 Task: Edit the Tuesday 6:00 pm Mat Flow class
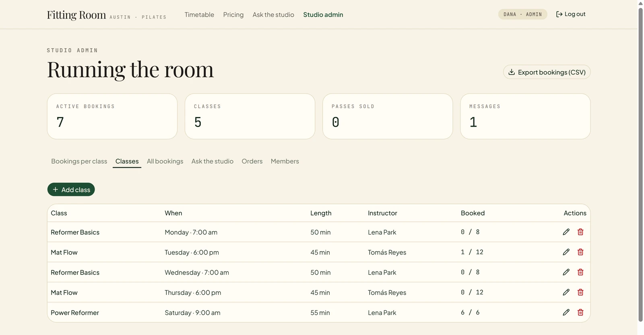click(x=566, y=252)
